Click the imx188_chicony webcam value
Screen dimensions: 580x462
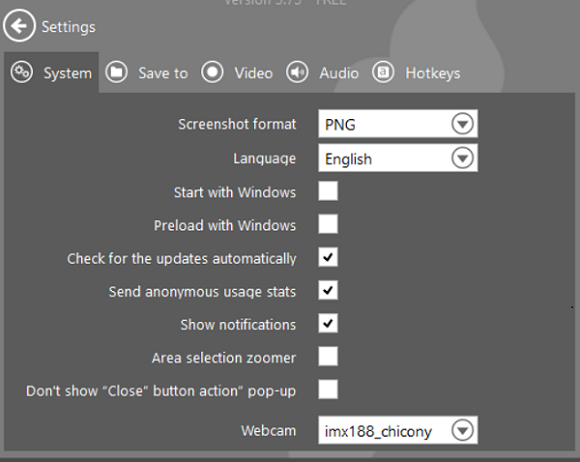coord(378,432)
